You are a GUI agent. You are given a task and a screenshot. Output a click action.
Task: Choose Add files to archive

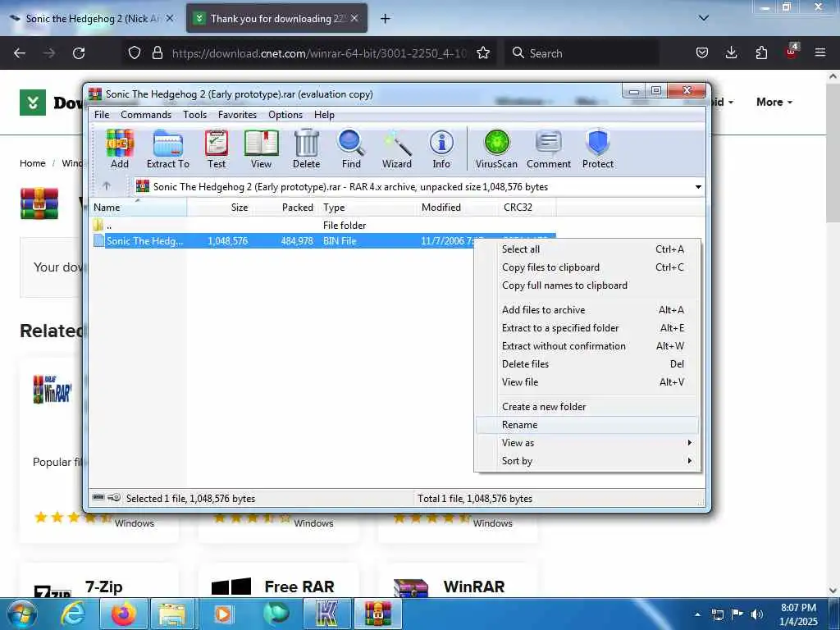pos(587,309)
